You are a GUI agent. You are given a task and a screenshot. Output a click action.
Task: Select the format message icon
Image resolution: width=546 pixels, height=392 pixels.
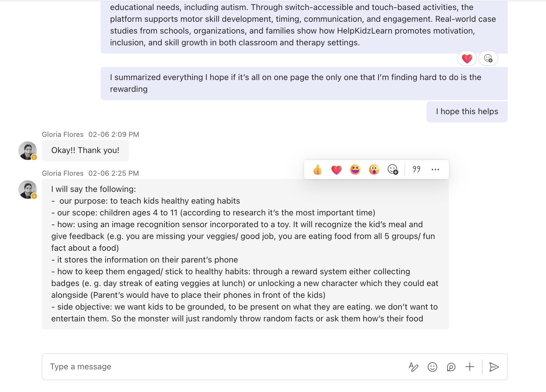pos(413,367)
